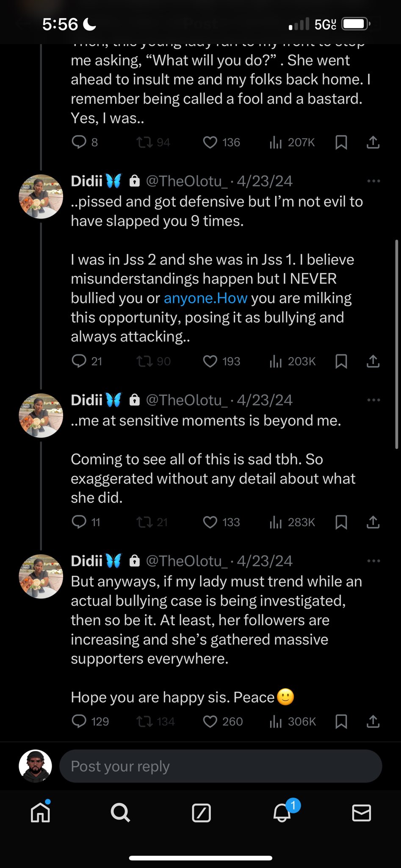Viewport: 401px width, 868px height.
Task: Go to the Home tab
Action: (41, 813)
